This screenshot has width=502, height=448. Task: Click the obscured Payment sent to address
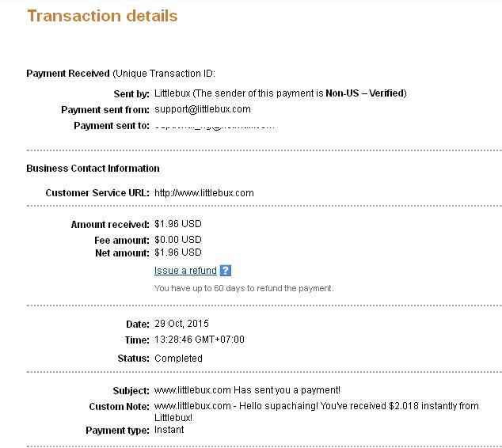tap(214, 126)
